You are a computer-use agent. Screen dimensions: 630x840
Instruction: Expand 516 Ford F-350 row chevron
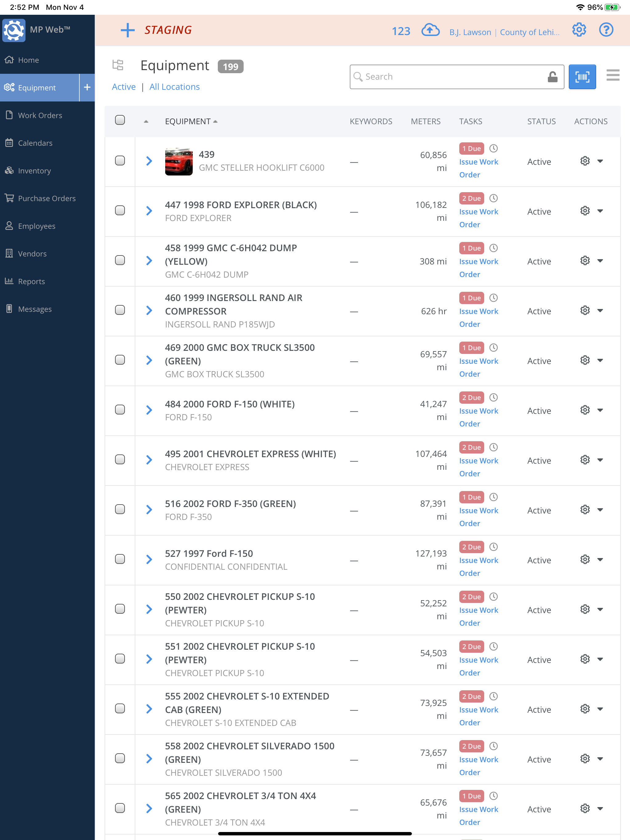click(x=149, y=509)
